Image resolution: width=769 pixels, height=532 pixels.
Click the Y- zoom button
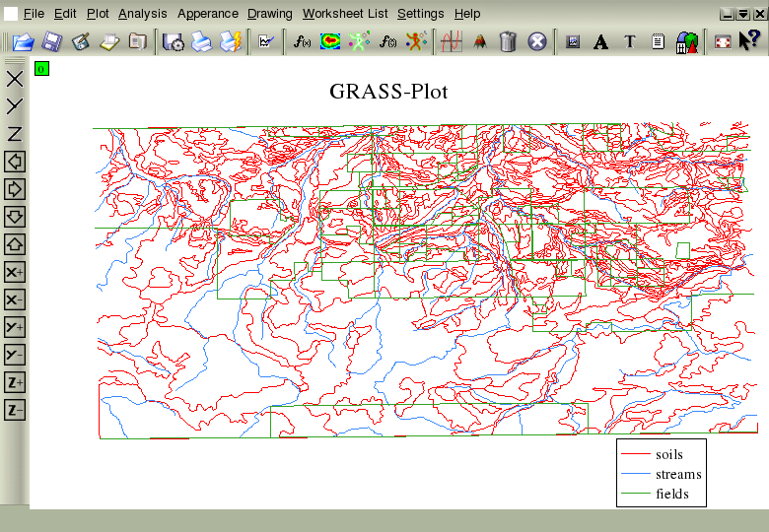pos(15,355)
